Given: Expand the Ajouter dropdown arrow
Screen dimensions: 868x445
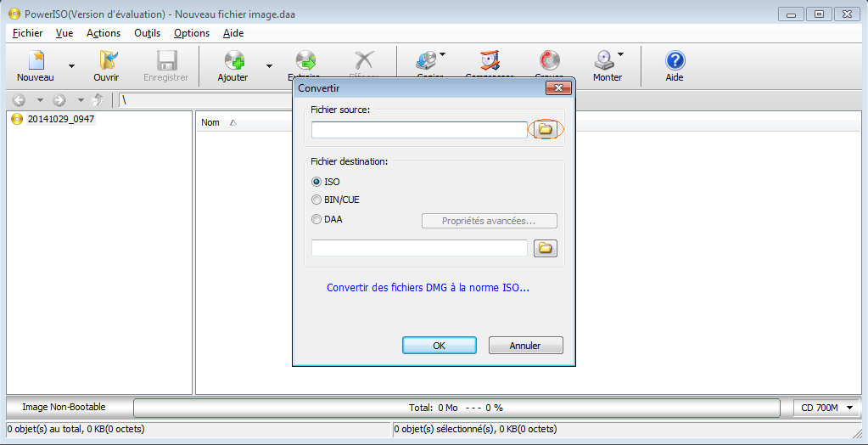Looking at the screenshot, I should [269, 66].
